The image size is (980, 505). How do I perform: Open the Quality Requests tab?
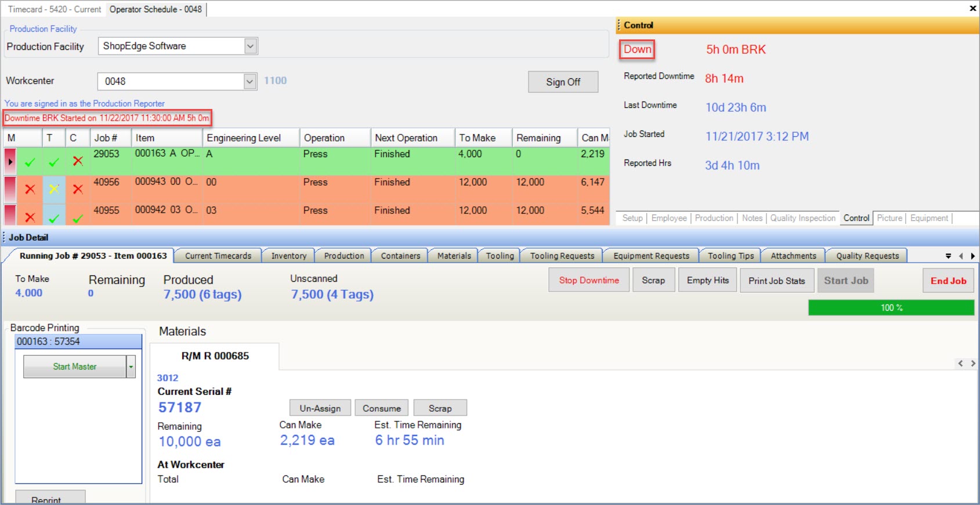point(867,256)
